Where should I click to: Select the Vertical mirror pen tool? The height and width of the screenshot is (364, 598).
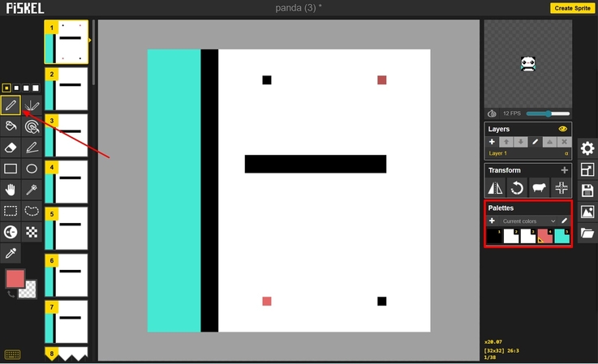32,105
